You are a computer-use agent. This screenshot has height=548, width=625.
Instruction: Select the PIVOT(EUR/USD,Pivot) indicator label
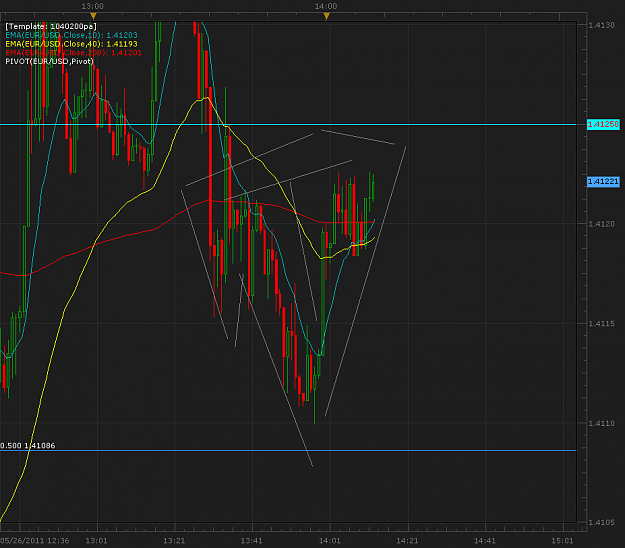click(x=49, y=61)
